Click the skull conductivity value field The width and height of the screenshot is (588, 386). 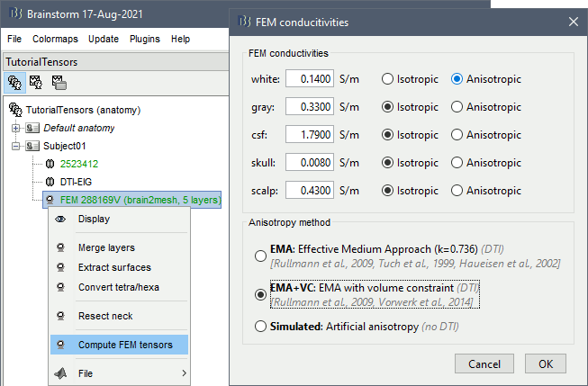point(310,163)
